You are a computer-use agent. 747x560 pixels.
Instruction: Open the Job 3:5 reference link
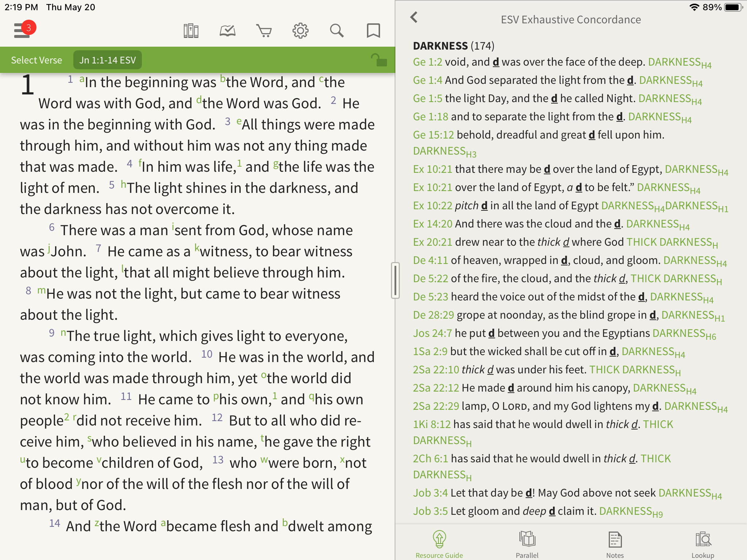tap(430, 511)
